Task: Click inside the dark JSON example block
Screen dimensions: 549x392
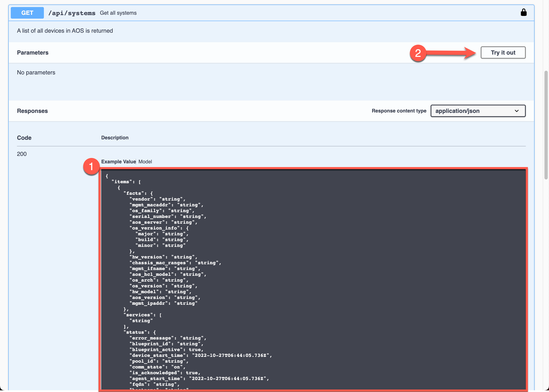Action: [x=290, y=265]
